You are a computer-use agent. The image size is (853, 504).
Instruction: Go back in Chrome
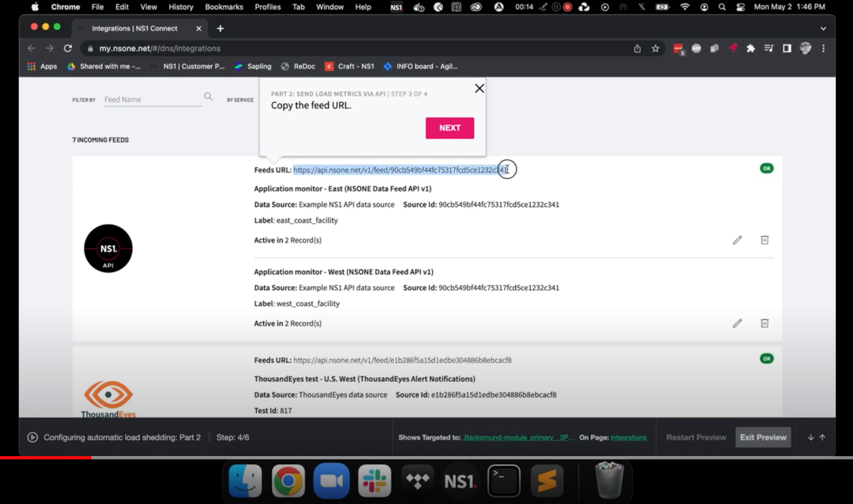tap(31, 48)
